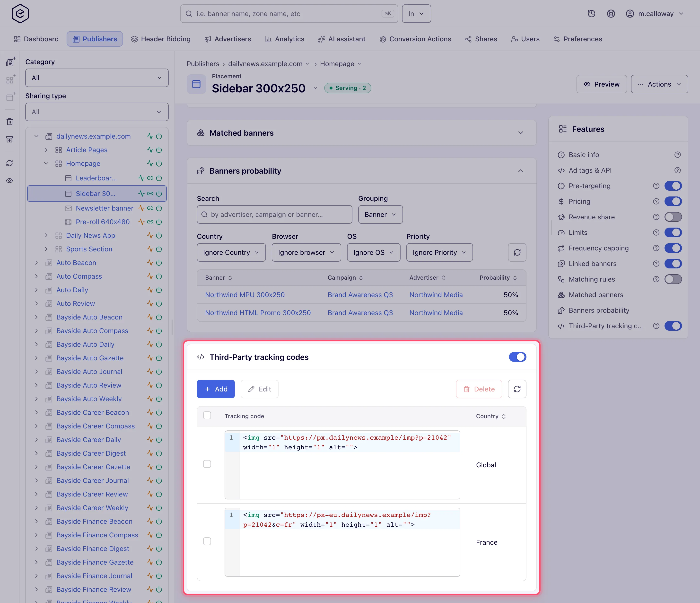Open the Northwind MPU 300x250 banner link

pyautogui.click(x=245, y=295)
